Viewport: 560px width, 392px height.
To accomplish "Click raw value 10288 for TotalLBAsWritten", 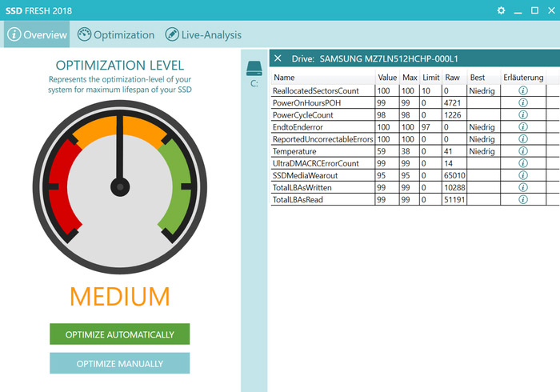I will pyautogui.click(x=454, y=188).
